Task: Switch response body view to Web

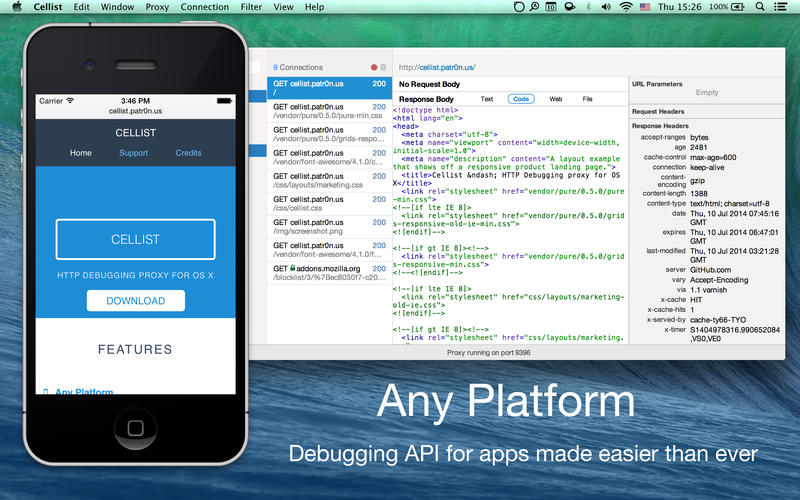Action: pyautogui.click(x=555, y=99)
